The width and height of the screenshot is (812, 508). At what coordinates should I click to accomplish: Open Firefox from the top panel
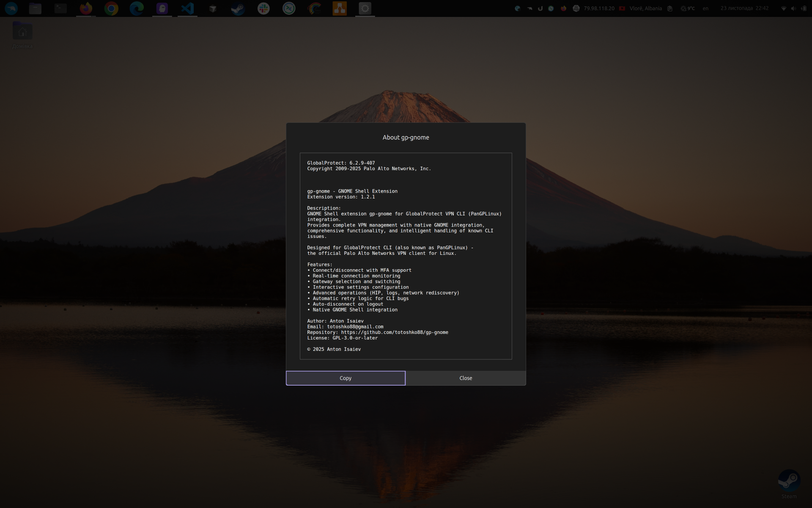coord(86,8)
